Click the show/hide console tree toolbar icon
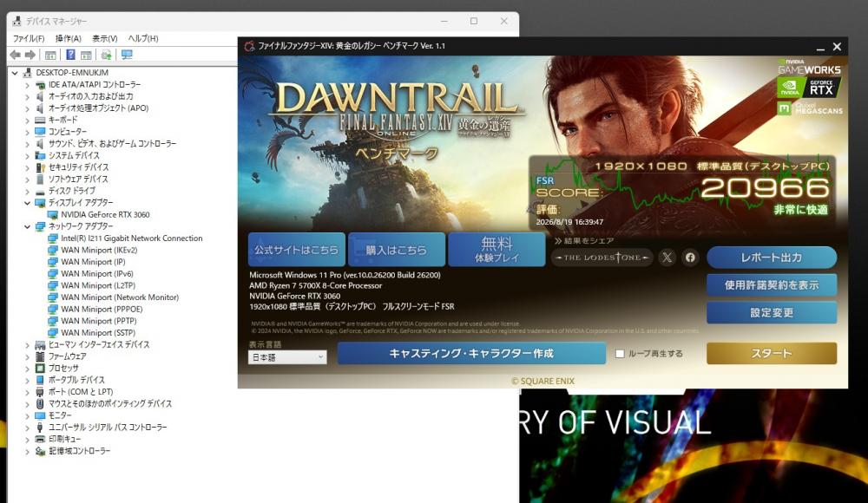The image size is (868, 503). [50, 55]
